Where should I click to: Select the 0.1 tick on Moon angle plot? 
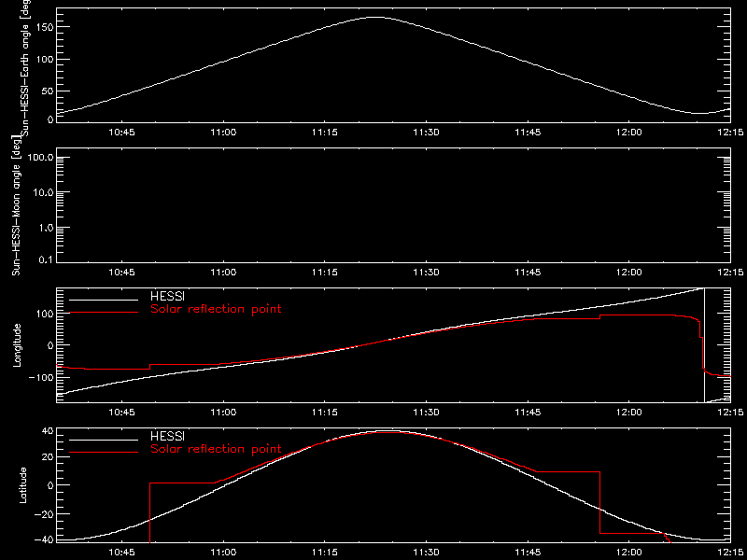(46, 261)
